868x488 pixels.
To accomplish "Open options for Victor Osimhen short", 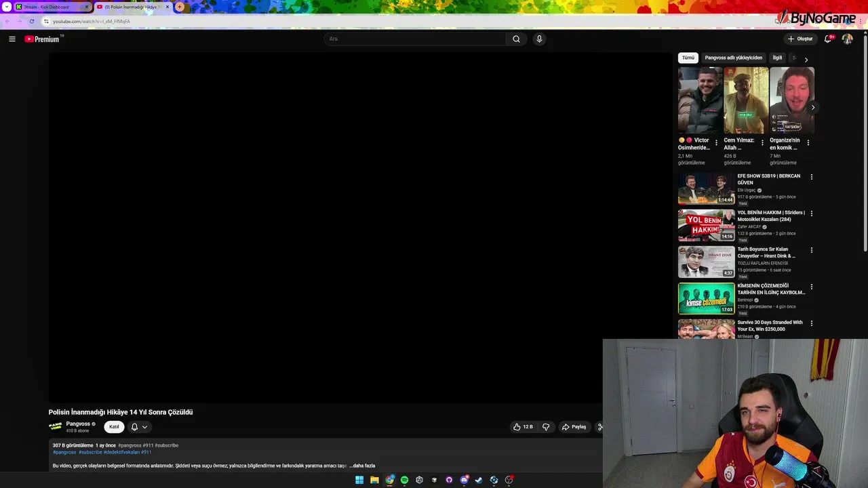I will tap(716, 142).
